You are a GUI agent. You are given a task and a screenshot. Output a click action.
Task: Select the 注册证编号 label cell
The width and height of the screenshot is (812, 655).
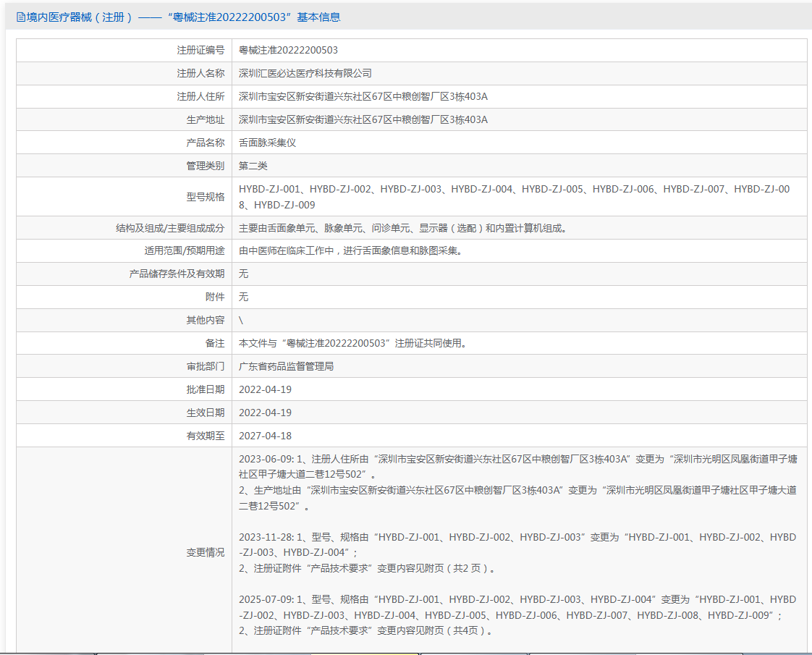[x=124, y=50]
